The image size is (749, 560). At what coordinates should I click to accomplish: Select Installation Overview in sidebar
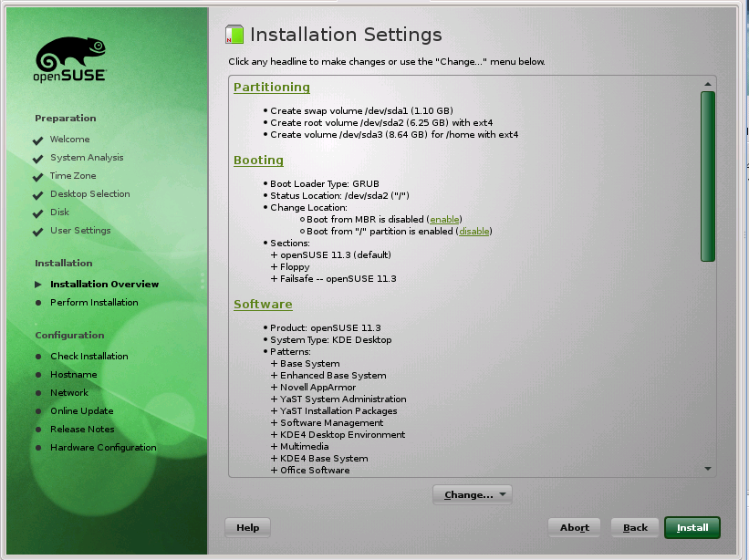[104, 284]
